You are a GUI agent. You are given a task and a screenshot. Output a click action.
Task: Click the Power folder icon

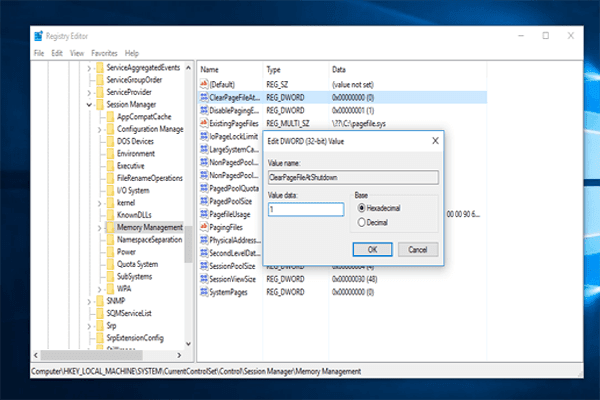[x=110, y=251]
